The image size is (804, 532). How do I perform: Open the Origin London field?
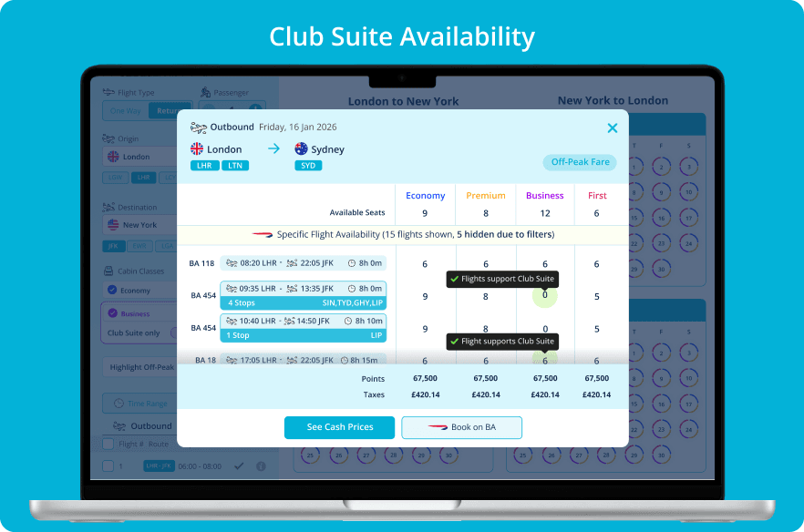(x=140, y=157)
